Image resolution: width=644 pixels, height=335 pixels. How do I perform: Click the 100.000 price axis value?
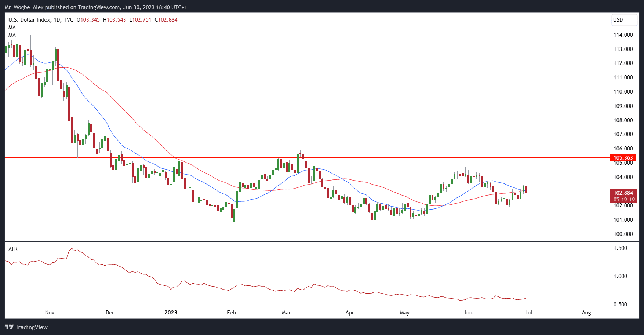coord(623,234)
